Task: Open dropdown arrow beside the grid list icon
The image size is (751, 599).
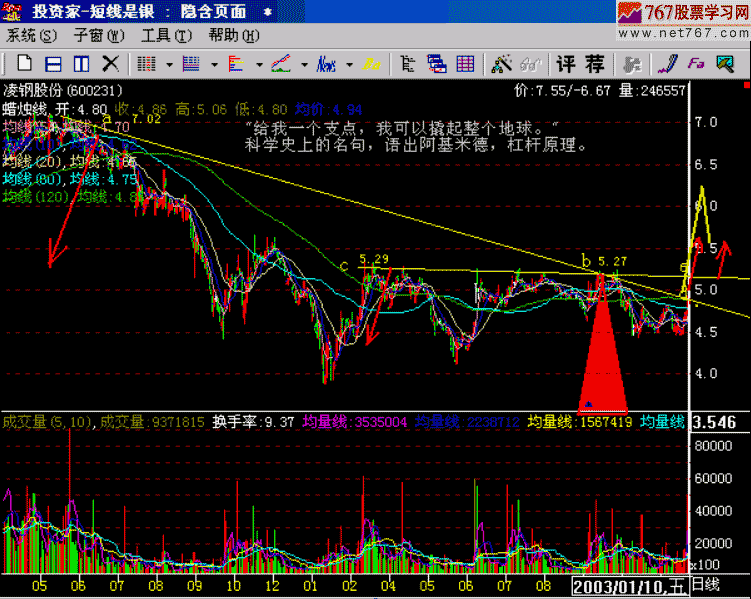Action: point(168,65)
